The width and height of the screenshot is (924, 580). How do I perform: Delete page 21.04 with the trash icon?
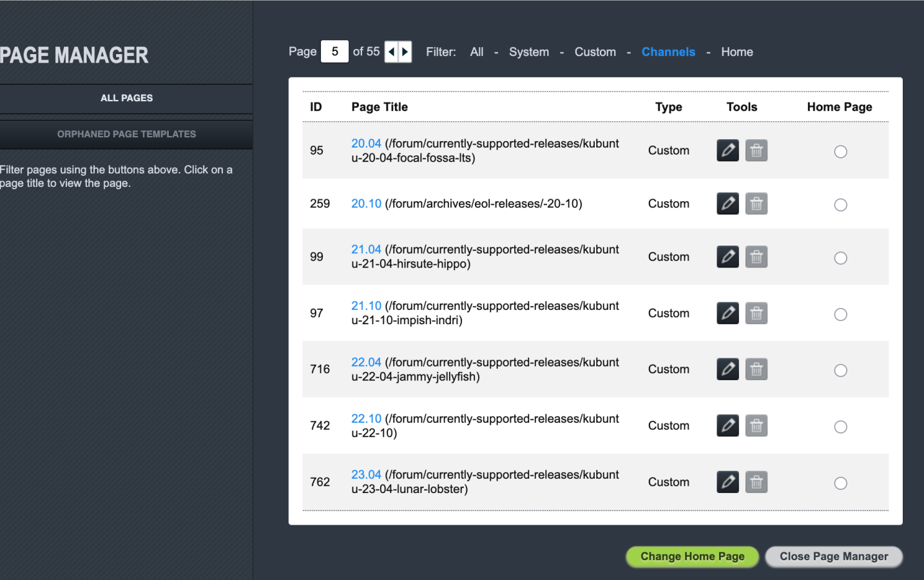[756, 256]
